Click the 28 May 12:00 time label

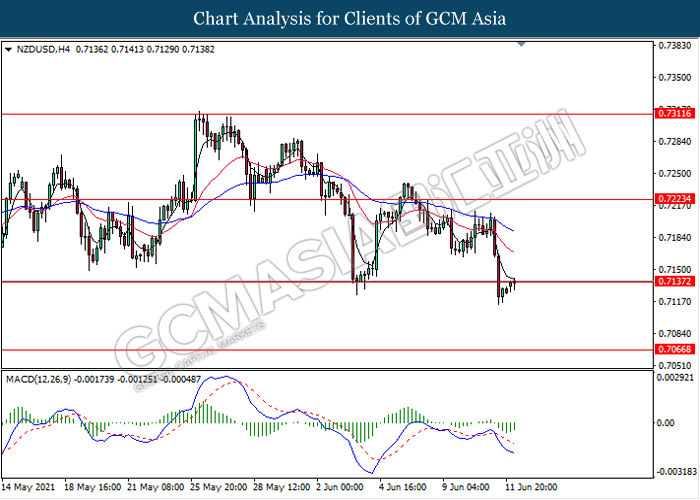coord(282,487)
